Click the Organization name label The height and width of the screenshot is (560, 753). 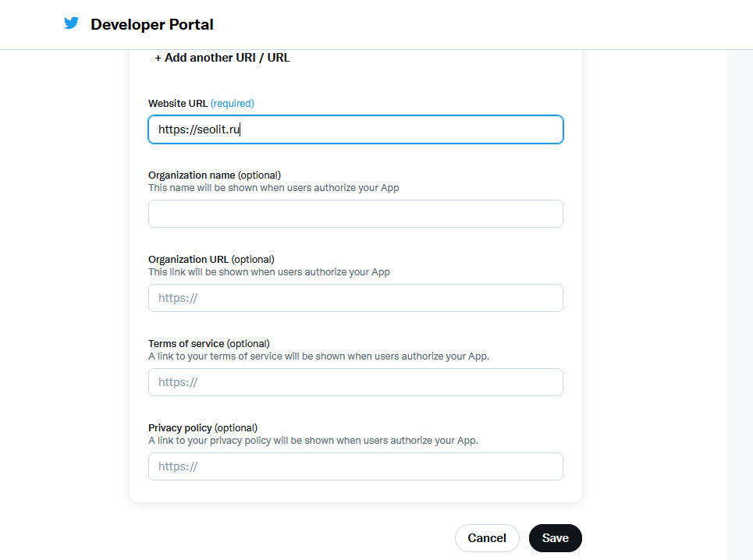coord(192,175)
